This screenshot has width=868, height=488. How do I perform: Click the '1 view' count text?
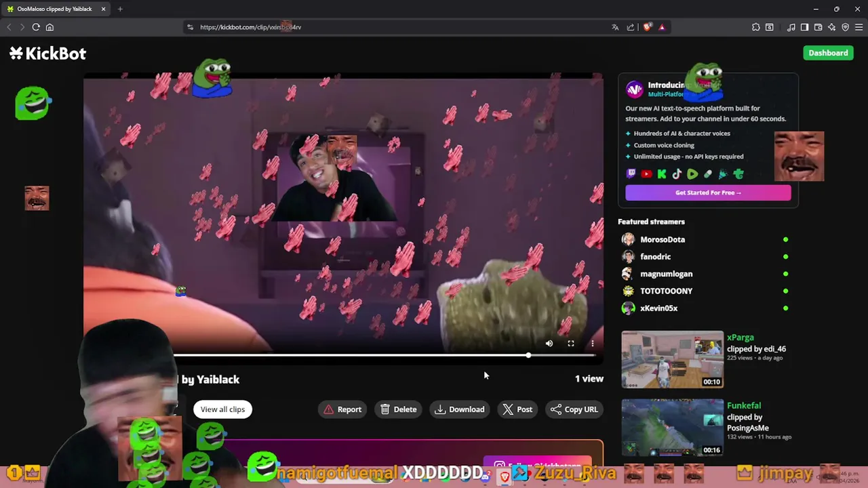pyautogui.click(x=589, y=379)
